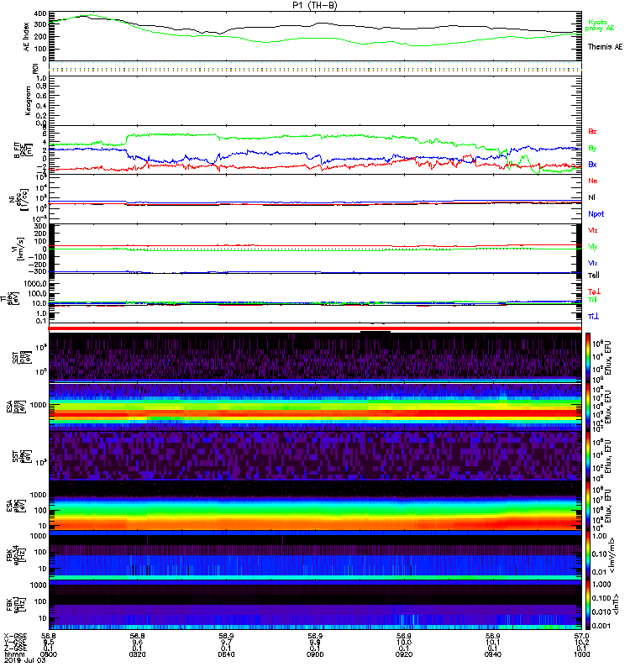The image size is (630, 672).
Task: Select the red Ne density legend label
Action: point(593,181)
